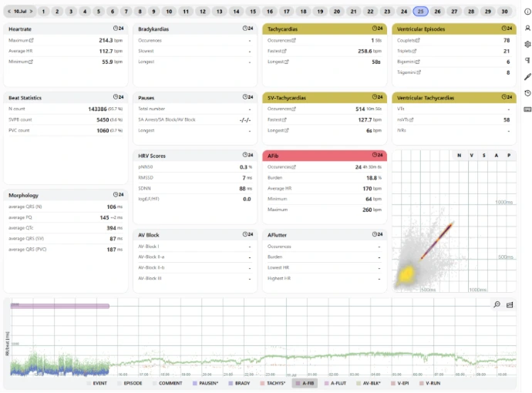
Task: Select day 25 in the date bar
Action: tap(420, 12)
